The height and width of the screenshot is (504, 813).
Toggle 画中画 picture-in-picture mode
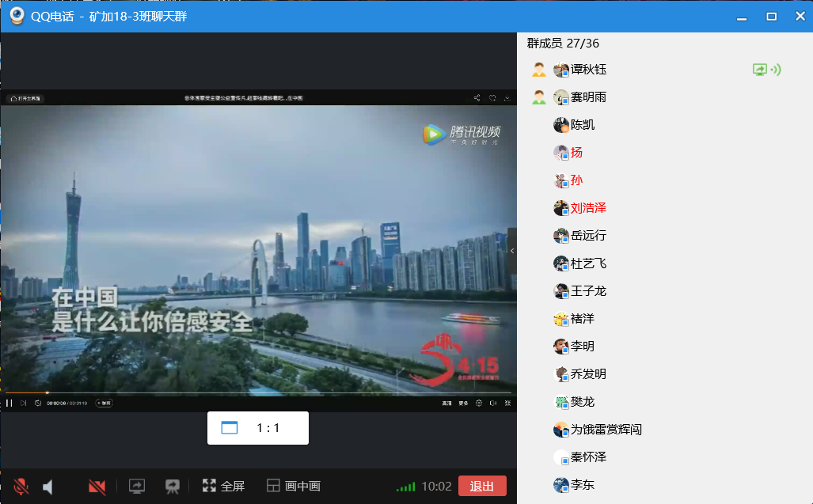pyautogui.click(x=293, y=486)
